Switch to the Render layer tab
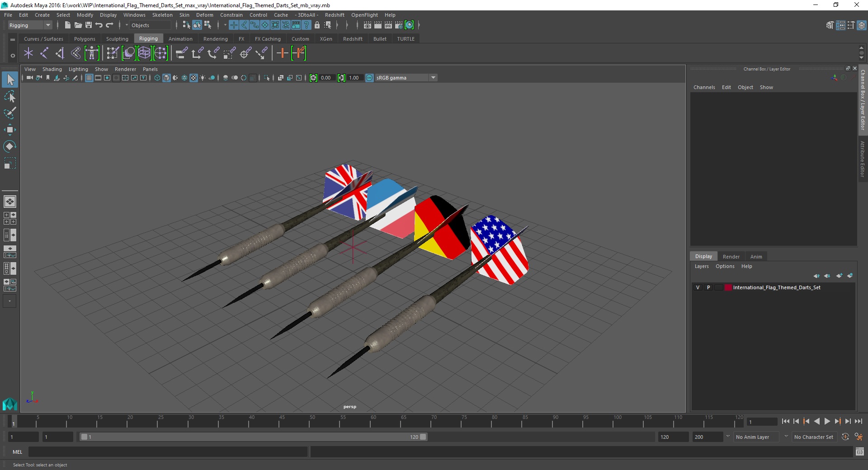The width and height of the screenshot is (868, 470). point(731,257)
